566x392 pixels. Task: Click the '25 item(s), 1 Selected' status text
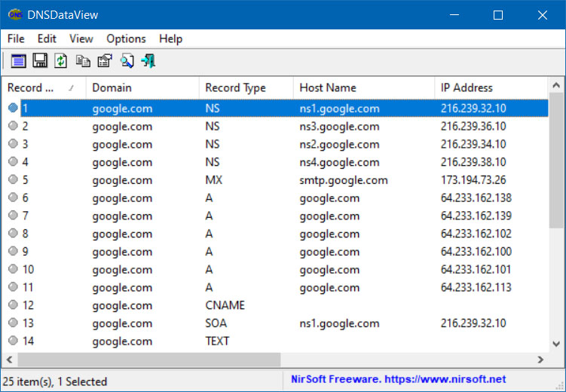55,381
